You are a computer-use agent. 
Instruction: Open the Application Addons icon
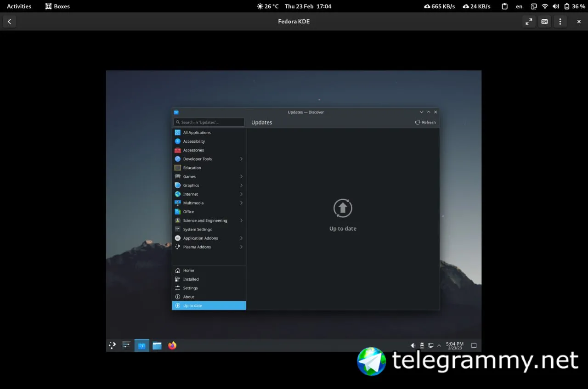(x=178, y=238)
